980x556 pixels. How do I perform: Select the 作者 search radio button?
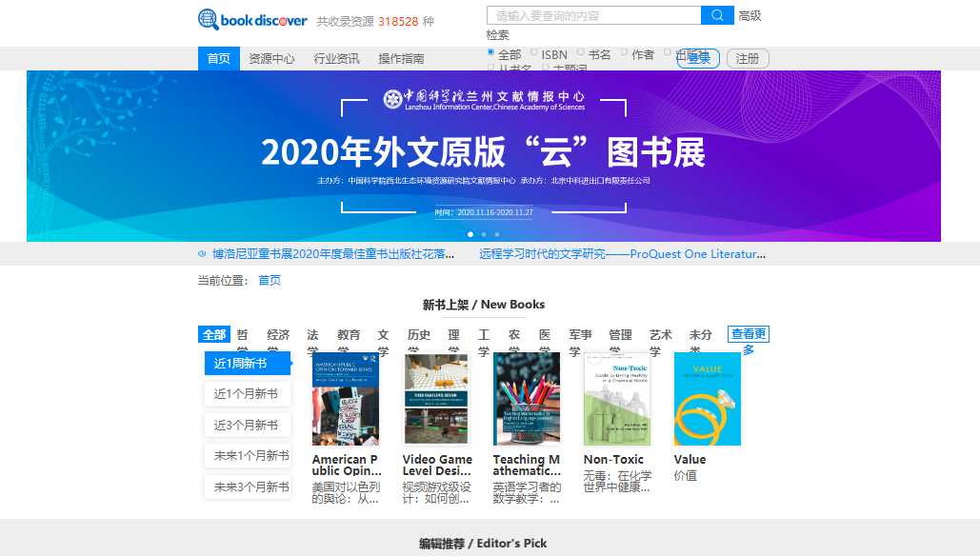point(624,52)
